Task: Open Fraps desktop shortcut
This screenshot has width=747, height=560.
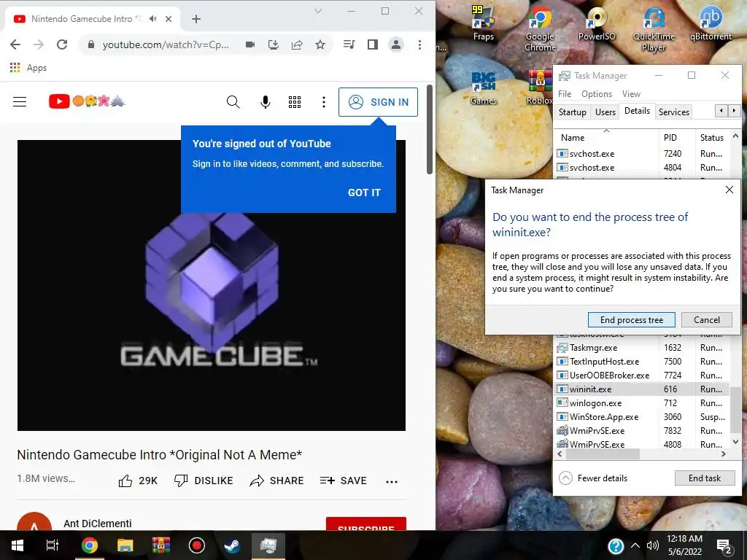Action: click(x=484, y=23)
